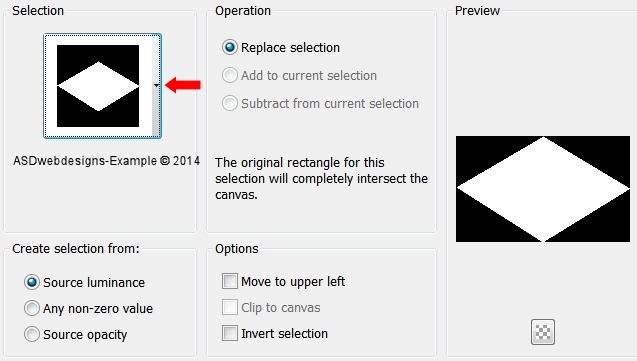Select Any non-zero value radio button
Viewport: 637px width, 361px height.
tap(32, 308)
